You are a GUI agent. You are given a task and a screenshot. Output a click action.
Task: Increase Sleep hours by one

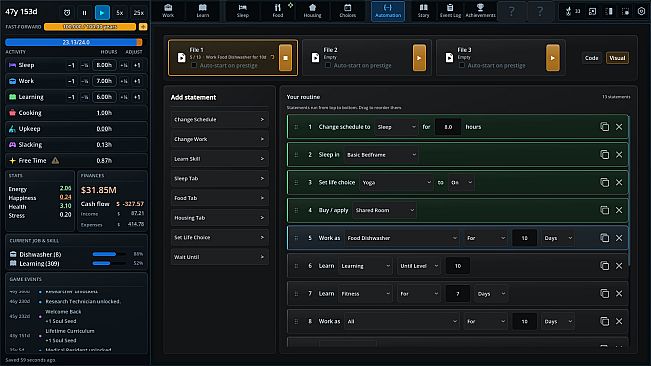coord(137,65)
